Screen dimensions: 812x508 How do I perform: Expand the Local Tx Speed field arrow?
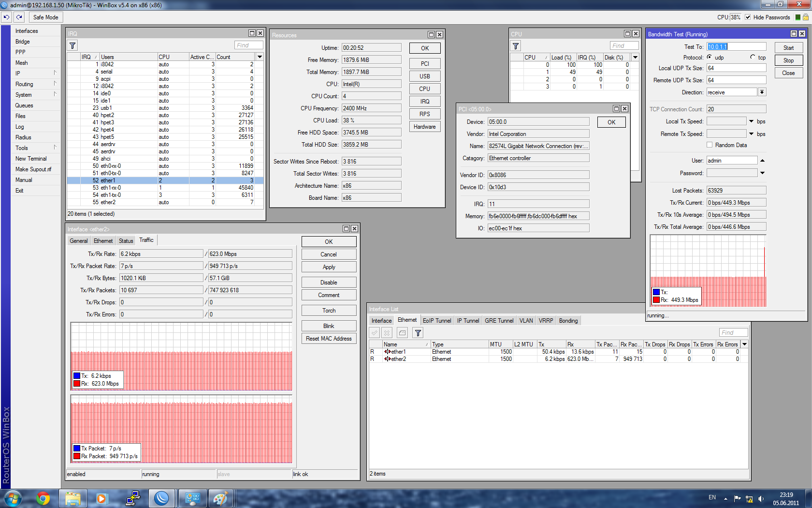point(751,121)
